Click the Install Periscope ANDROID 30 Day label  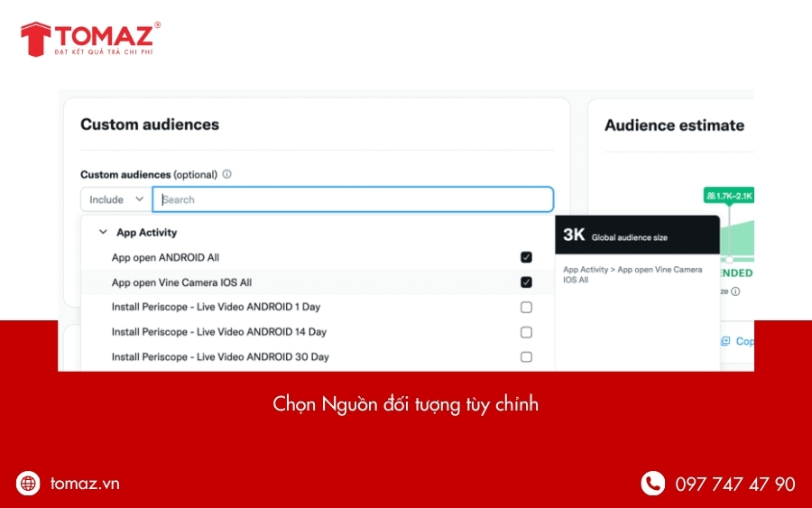[x=220, y=356]
